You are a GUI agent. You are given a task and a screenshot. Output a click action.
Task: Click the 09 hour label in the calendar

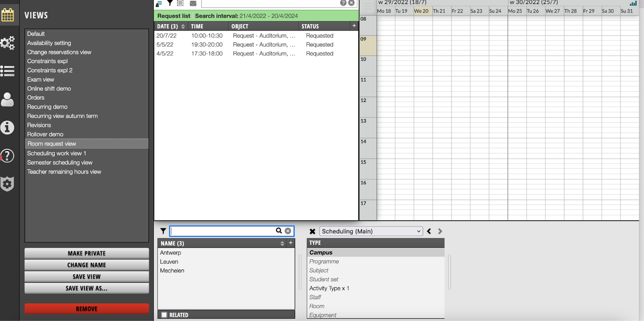pos(368,46)
